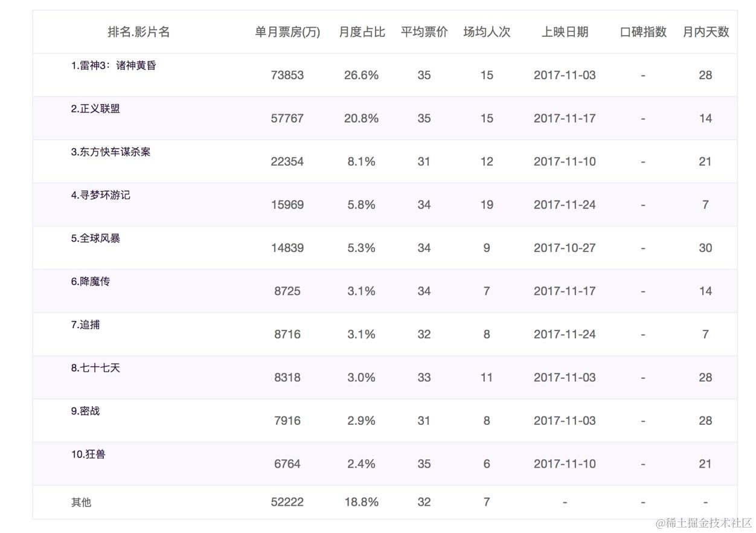Click monthly share 18.8%

pyautogui.click(x=362, y=502)
